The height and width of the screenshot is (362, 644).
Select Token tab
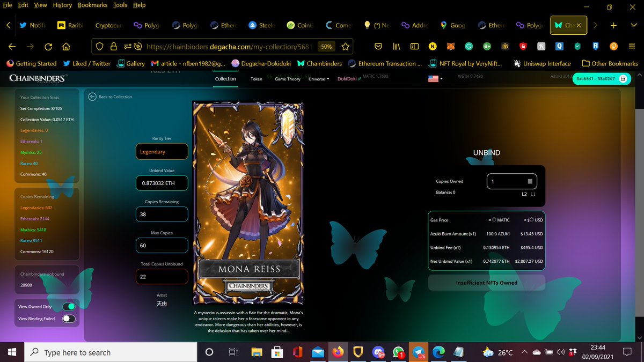[257, 79]
